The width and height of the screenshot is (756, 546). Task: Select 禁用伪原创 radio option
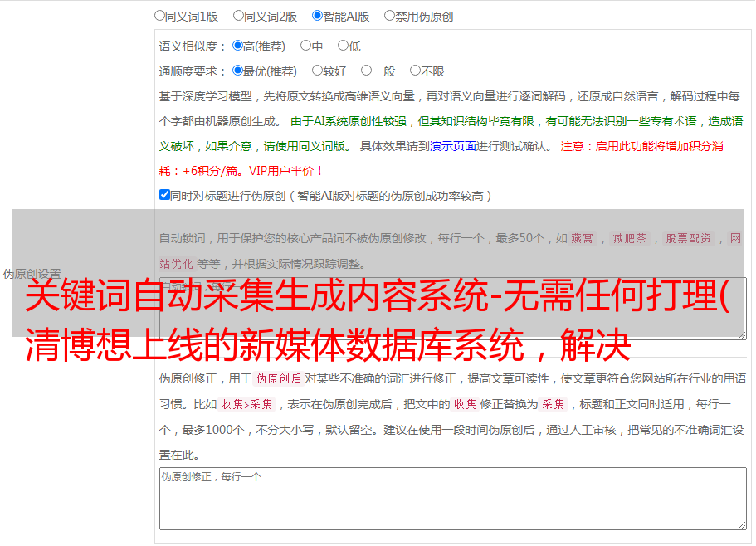point(389,16)
